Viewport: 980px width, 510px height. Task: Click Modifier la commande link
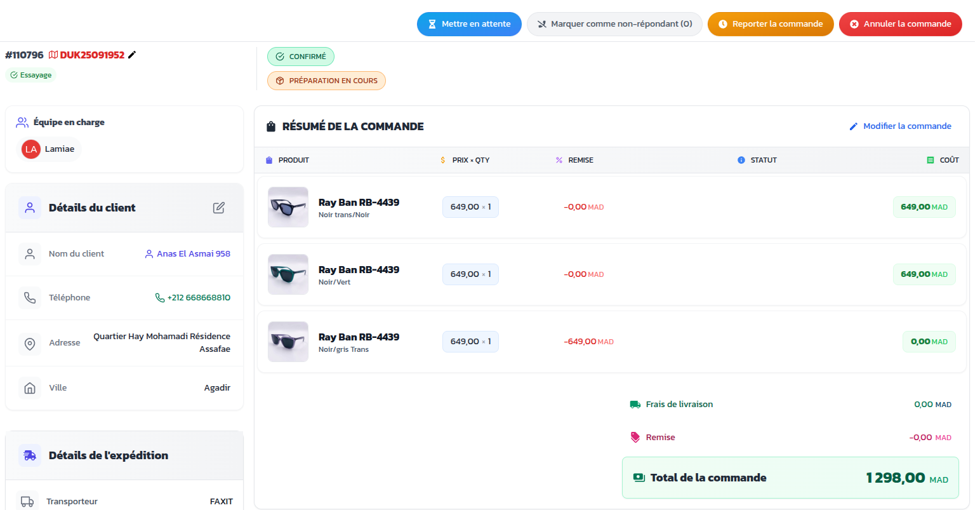(x=901, y=126)
